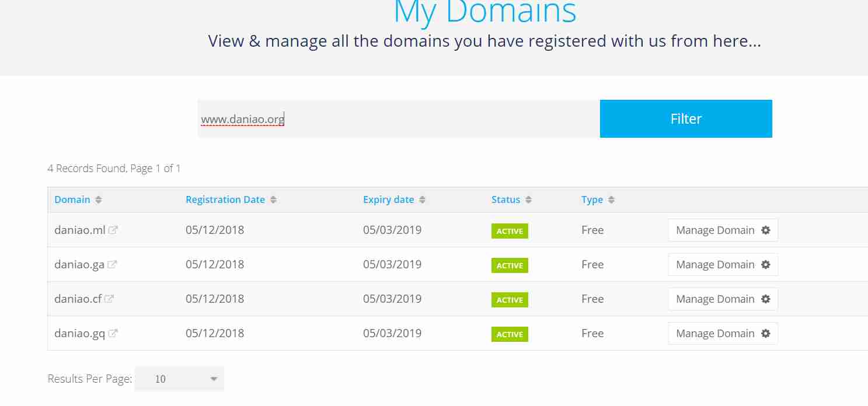Open external link icon beside daniao.ml
Viewport: 868px width, 406px height.
click(x=113, y=230)
